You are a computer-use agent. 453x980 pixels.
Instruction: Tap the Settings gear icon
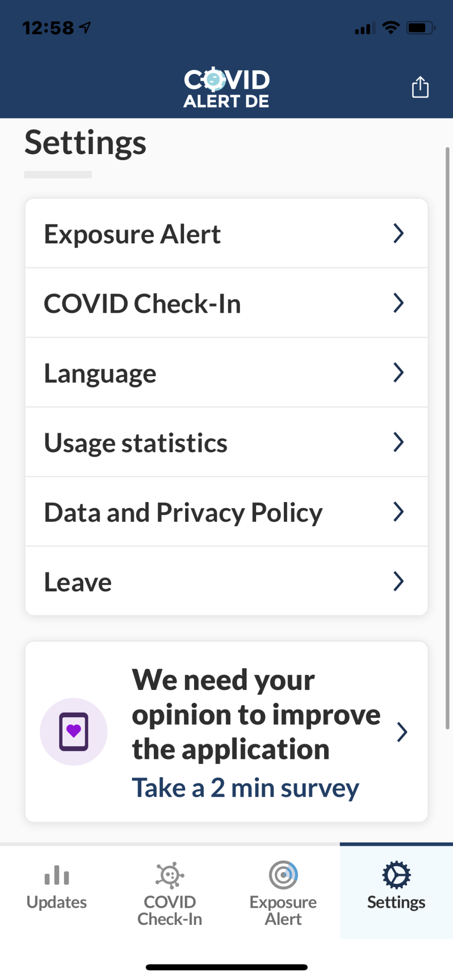coord(396,875)
